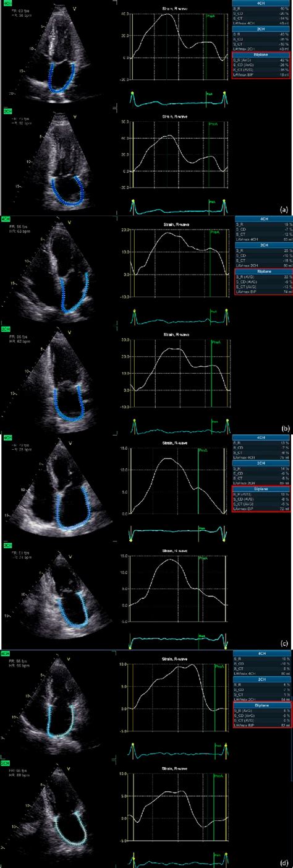Open the 2CH echo image in panel (c)
This screenshot has height=868, width=293.
click(x=59, y=594)
